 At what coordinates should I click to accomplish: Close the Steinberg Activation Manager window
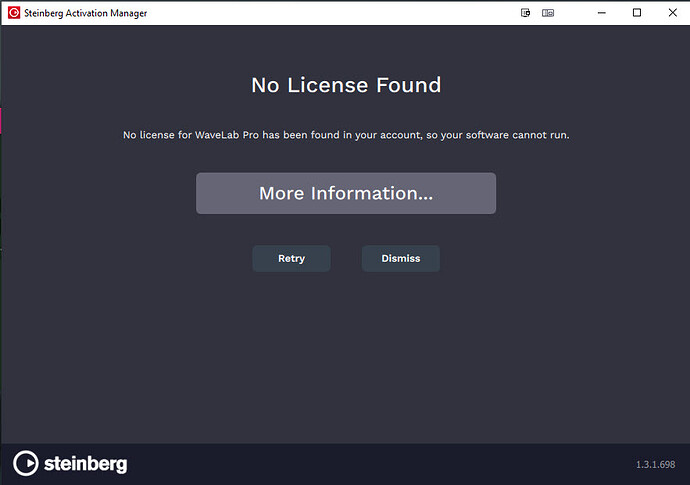tap(672, 13)
